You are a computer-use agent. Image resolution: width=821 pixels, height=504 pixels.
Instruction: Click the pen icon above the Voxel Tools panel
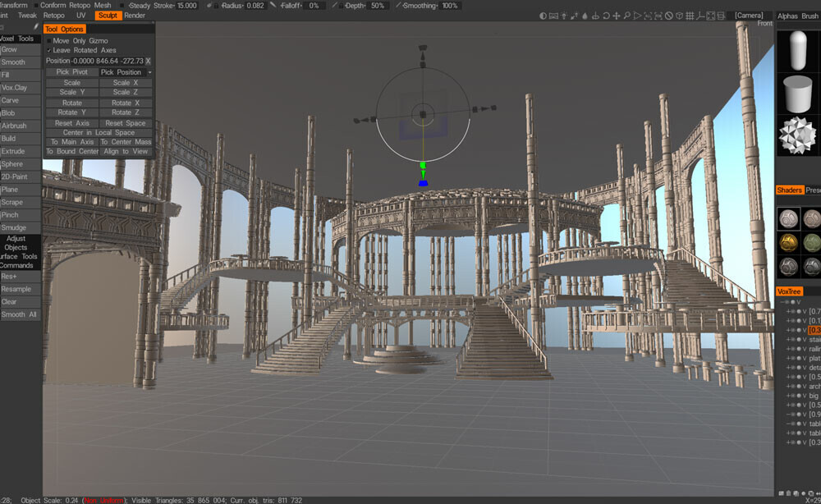tap(35, 27)
